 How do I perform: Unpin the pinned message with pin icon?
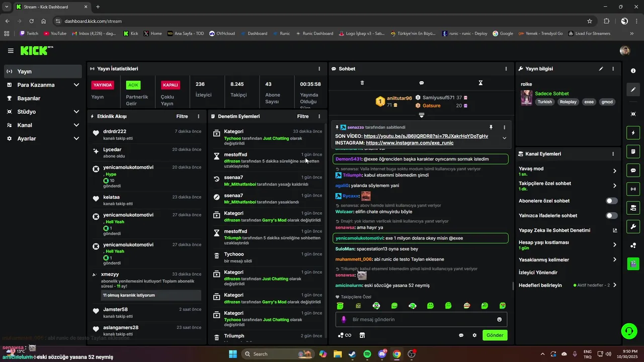(491, 128)
